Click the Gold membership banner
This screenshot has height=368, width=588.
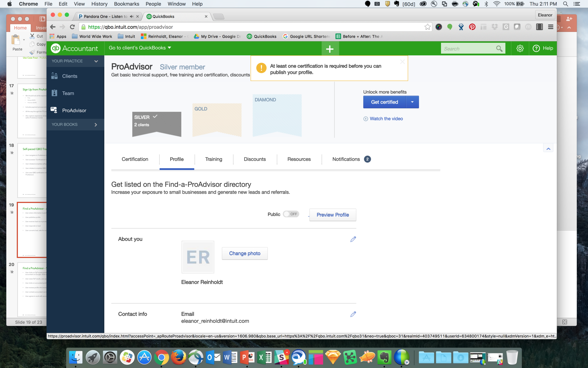point(217,120)
